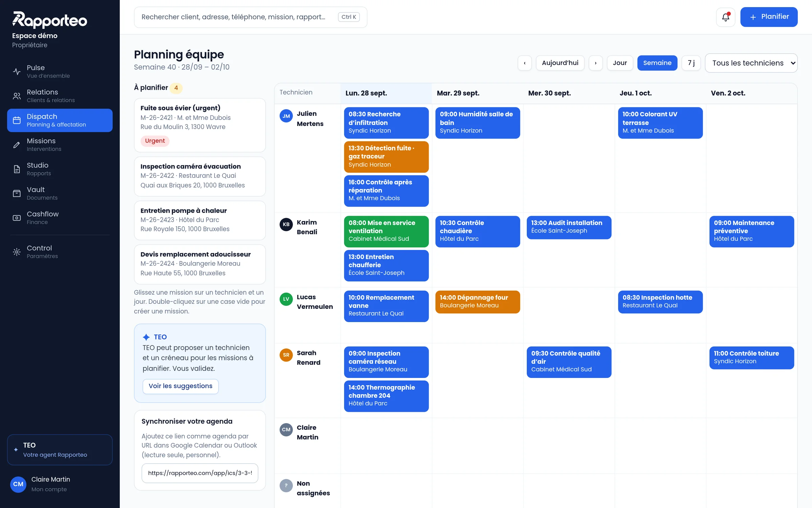Click Karim Benali KB avatar
812x508 pixels.
(286, 225)
